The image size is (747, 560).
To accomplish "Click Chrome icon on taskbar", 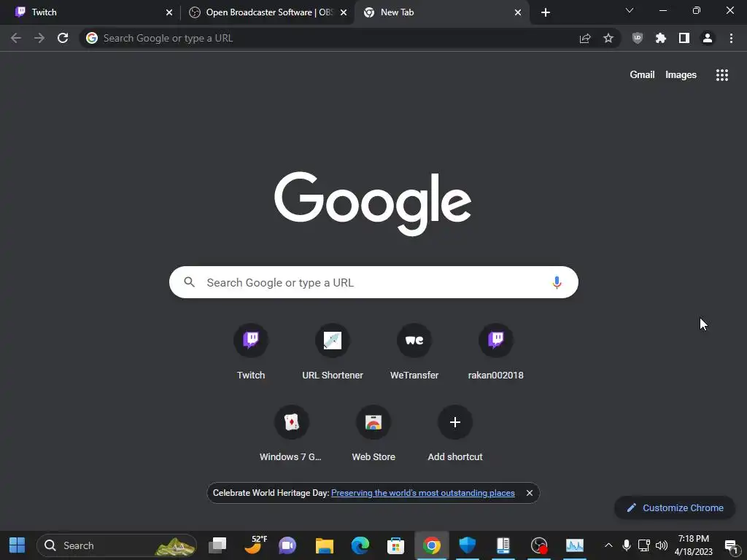I will pyautogui.click(x=432, y=545).
